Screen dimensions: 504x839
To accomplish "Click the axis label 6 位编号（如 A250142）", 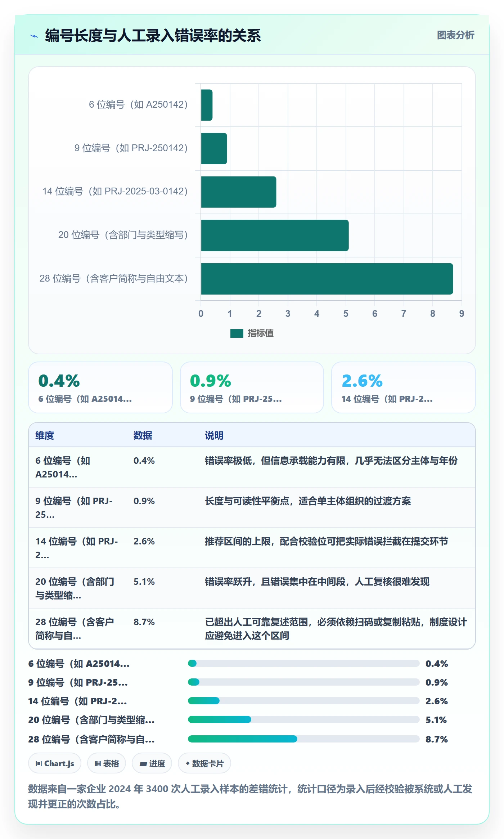I will tap(138, 105).
